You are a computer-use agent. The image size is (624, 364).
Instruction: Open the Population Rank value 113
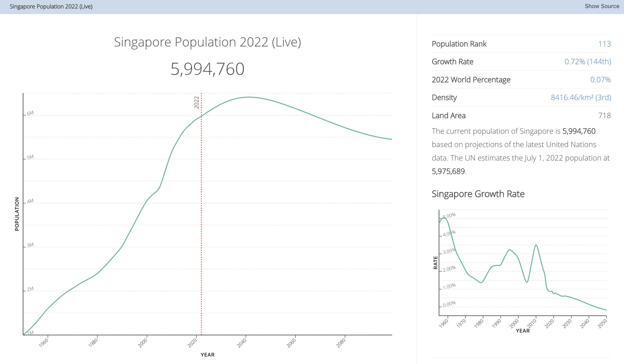click(x=604, y=44)
